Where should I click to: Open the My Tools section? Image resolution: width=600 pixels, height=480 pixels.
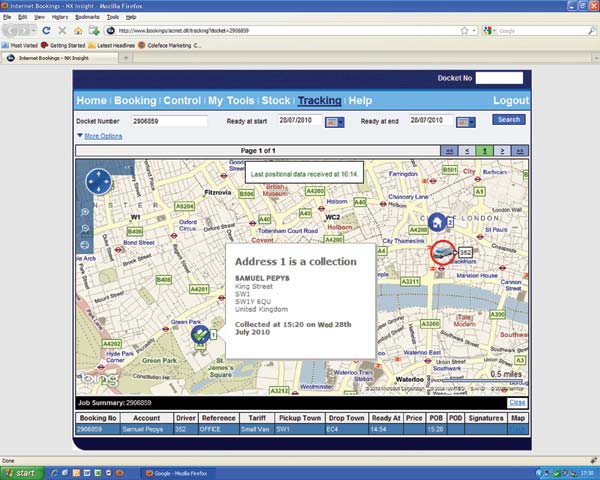231,100
